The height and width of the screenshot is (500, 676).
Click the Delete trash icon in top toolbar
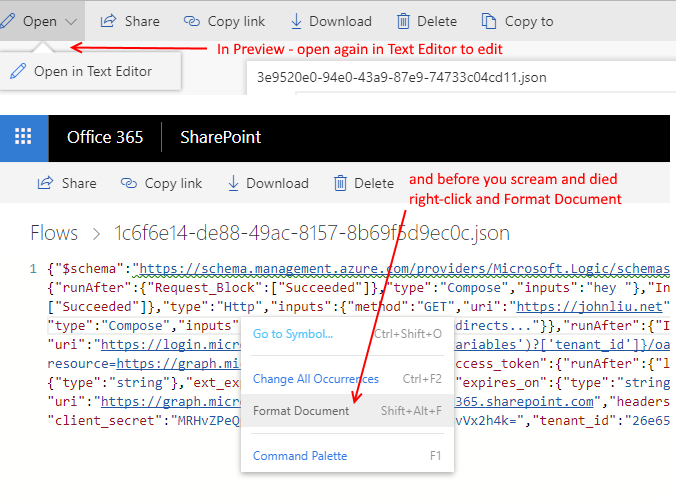coord(402,21)
